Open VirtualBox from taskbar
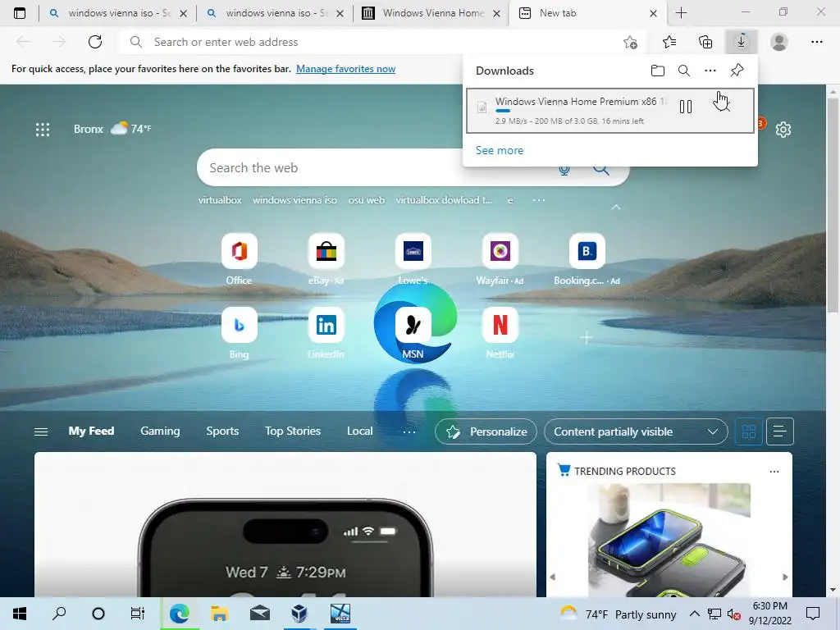This screenshot has height=630, width=840. click(x=299, y=614)
